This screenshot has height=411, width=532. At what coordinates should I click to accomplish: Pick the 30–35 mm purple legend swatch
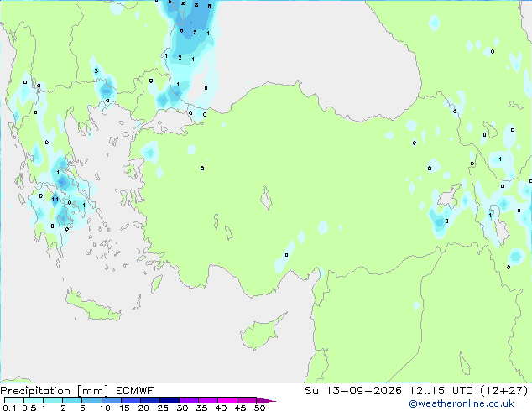[x=189, y=400]
